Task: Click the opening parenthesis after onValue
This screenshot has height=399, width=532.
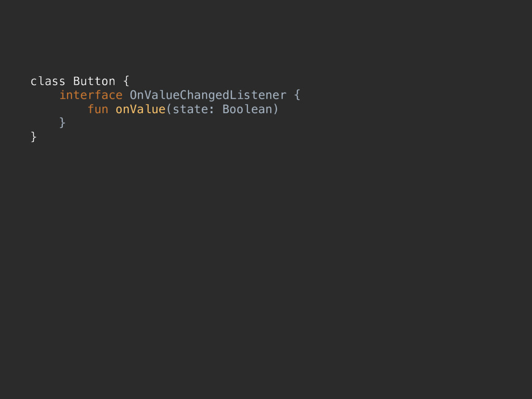Action: pos(169,109)
